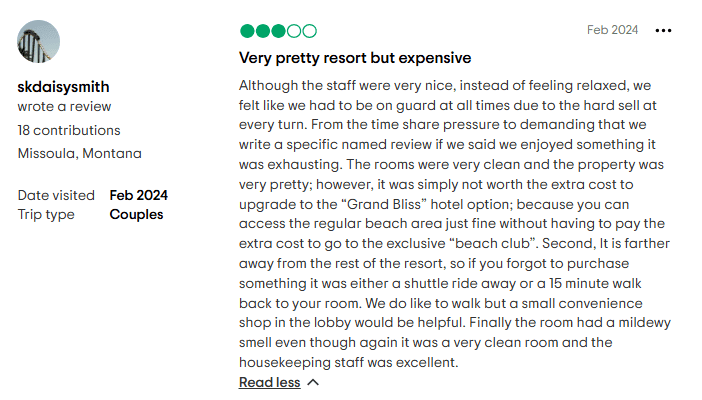
Task: Click the third filled rating bubble
Action: [x=278, y=31]
